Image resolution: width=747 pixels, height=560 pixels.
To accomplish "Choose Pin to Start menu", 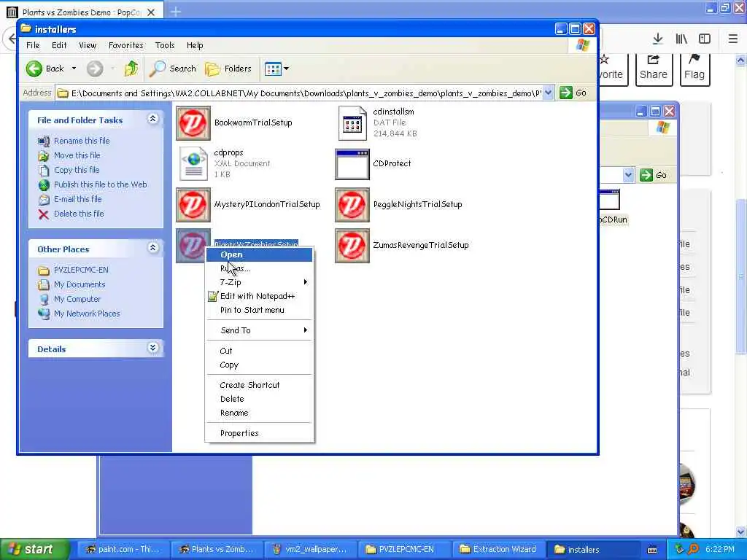I will [x=259, y=310].
